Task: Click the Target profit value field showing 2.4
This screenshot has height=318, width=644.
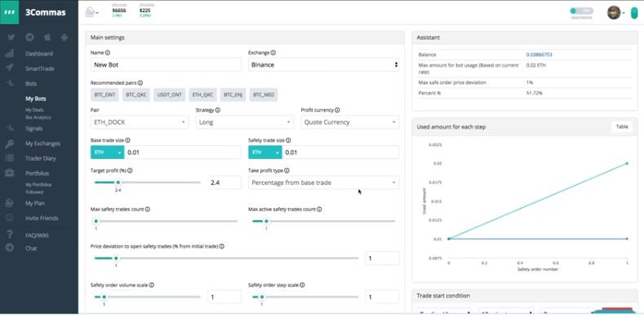Action: [225, 183]
